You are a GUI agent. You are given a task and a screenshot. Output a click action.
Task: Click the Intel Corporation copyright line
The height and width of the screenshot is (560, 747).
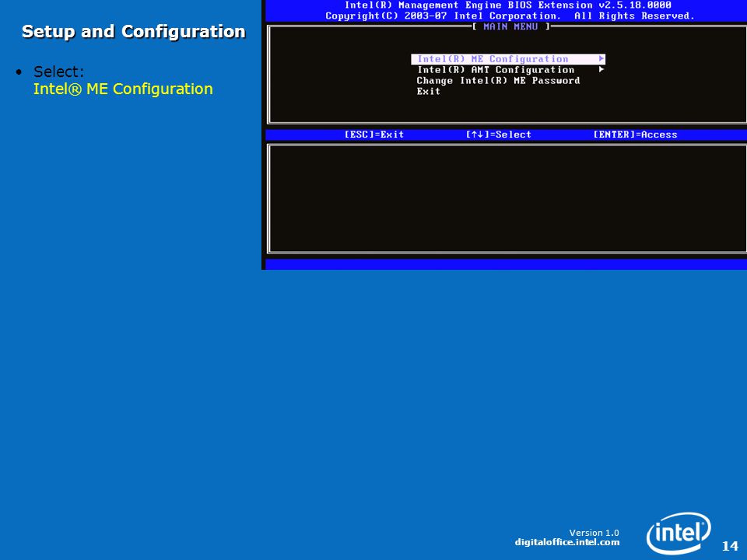point(510,16)
